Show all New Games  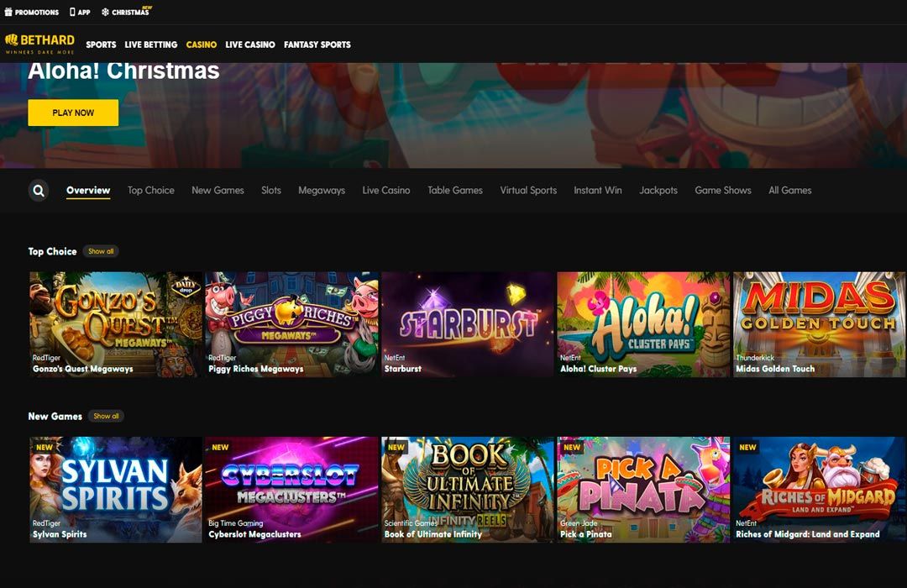(106, 416)
